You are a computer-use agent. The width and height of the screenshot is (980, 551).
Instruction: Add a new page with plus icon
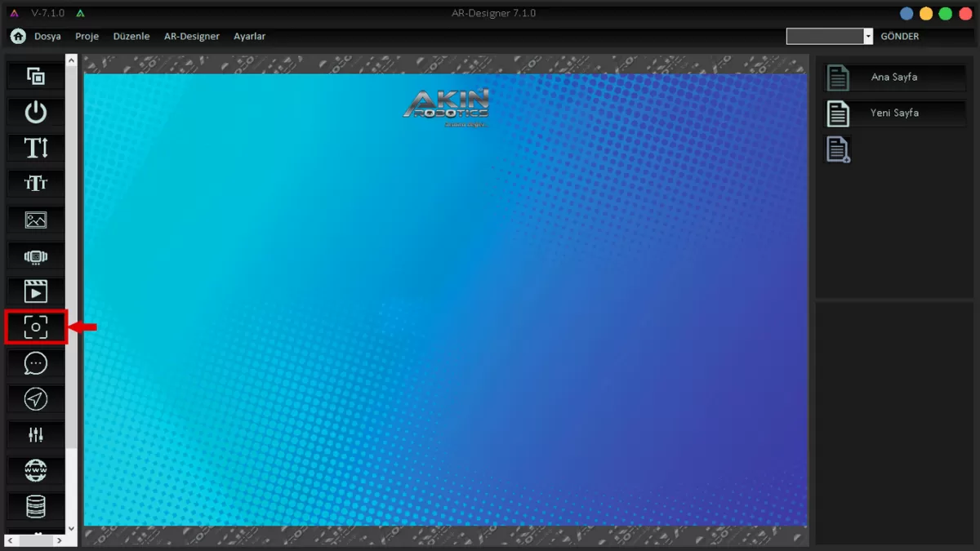(x=839, y=149)
